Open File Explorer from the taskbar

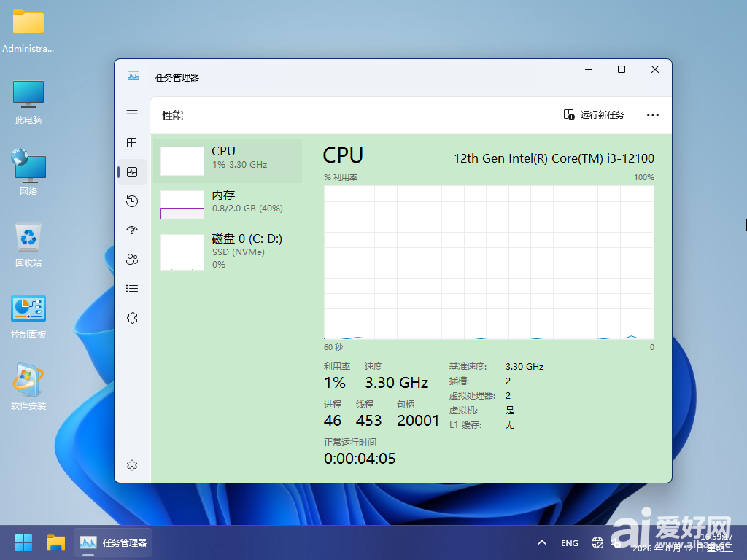(55, 542)
